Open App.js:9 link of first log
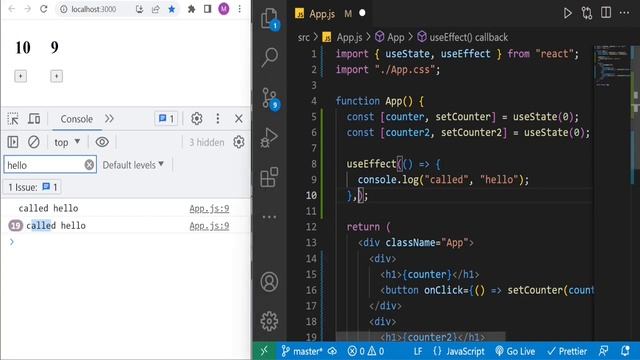The image size is (640, 360). point(209,209)
